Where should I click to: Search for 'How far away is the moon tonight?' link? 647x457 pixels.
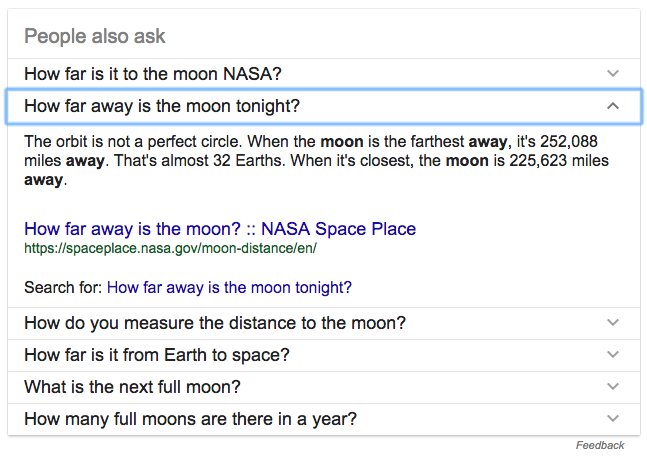tap(229, 288)
